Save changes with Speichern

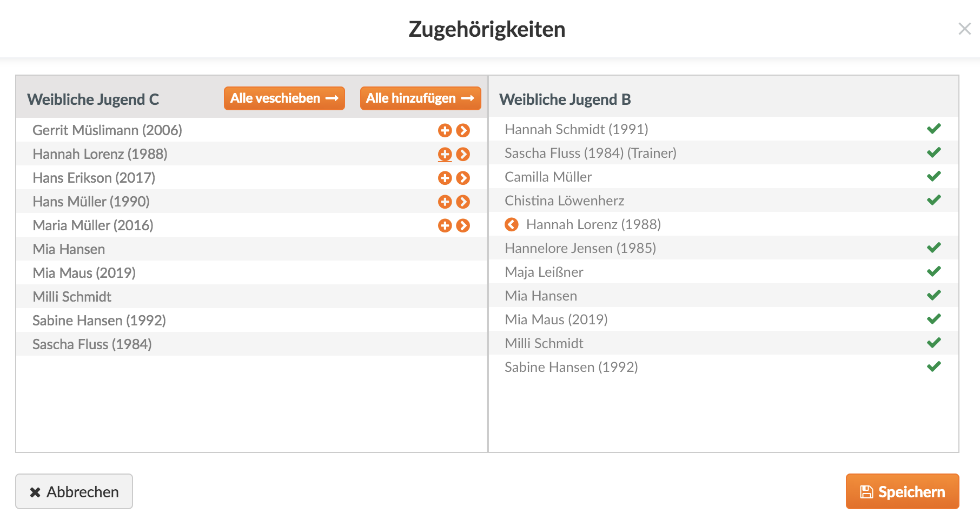pyautogui.click(x=902, y=491)
